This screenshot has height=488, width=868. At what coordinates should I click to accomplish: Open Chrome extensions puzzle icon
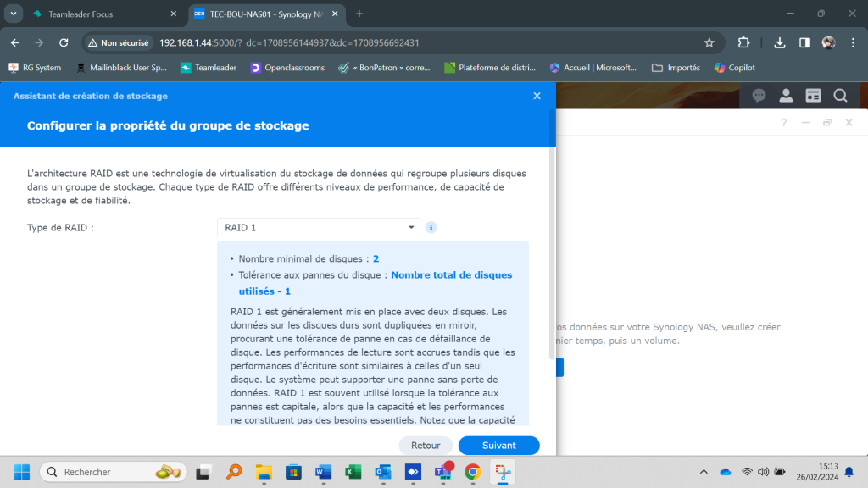coord(744,42)
